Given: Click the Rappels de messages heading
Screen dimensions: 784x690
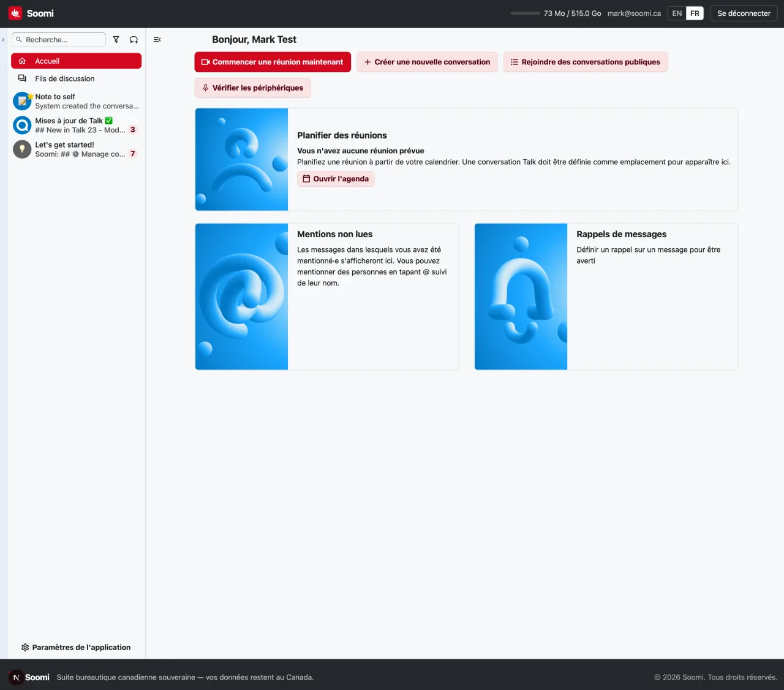Looking at the screenshot, I should coord(621,234).
